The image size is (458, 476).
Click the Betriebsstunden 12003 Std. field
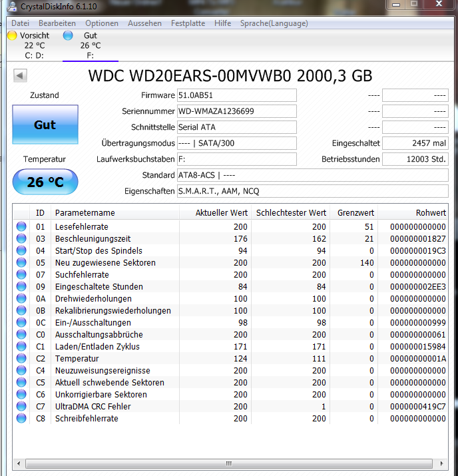[x=415, y=159]
